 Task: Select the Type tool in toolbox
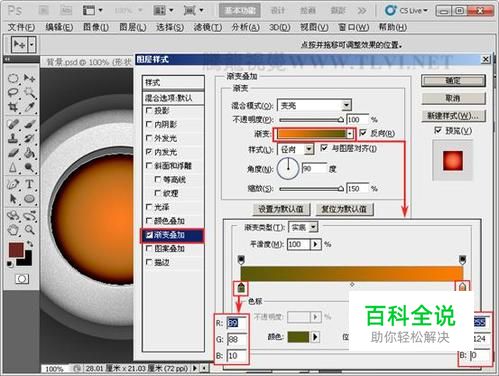pos(29,184)
